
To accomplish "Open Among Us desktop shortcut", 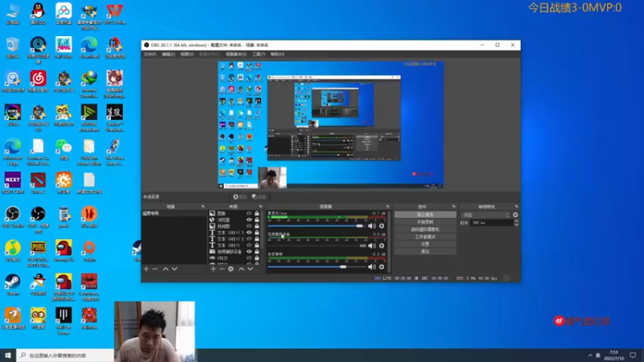I will point(64,251).
